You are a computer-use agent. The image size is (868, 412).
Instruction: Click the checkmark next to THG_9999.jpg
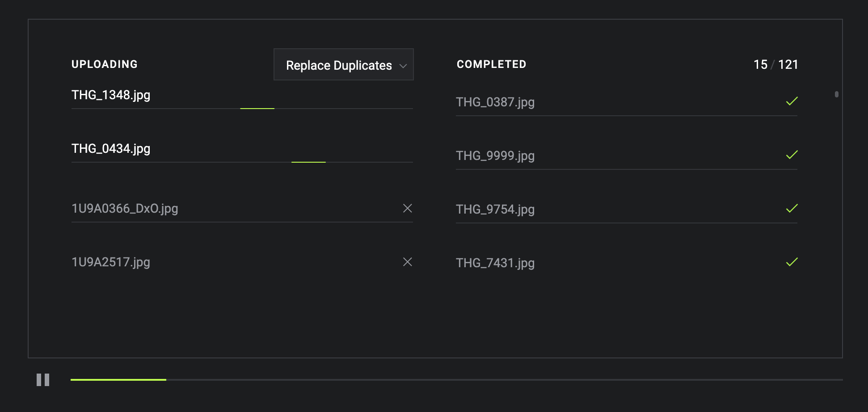792,155
